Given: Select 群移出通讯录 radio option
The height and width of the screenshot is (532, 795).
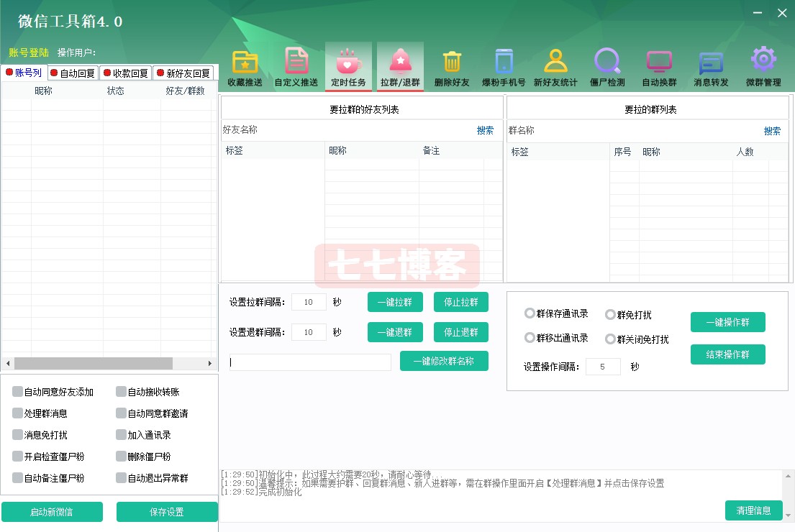Looking at the screenshot, I should pos(530,337).
